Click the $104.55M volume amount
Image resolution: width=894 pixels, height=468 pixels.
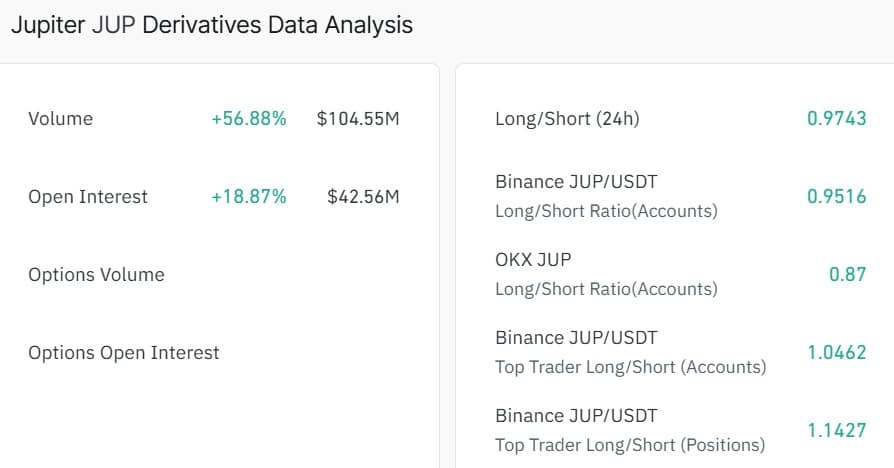[x=358, y=119]
